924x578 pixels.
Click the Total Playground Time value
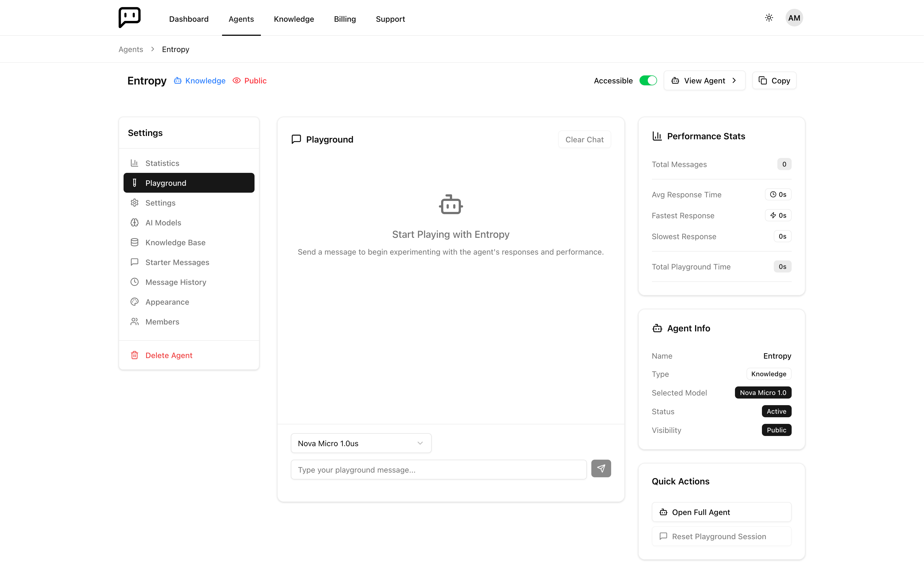coord(782,267)
